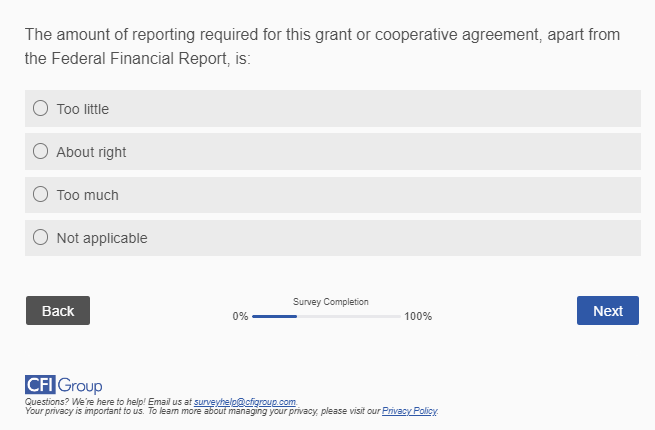Viewport: 655px width, 430px height.
Task: Click the Next button
Action: (607, 311)
